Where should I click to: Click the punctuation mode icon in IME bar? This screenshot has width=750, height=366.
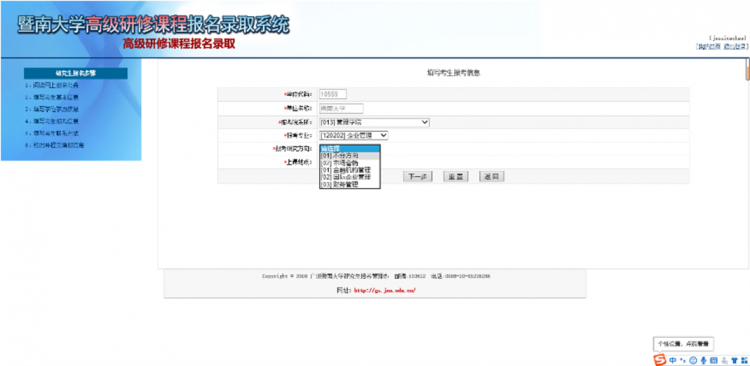click(683, 360)
